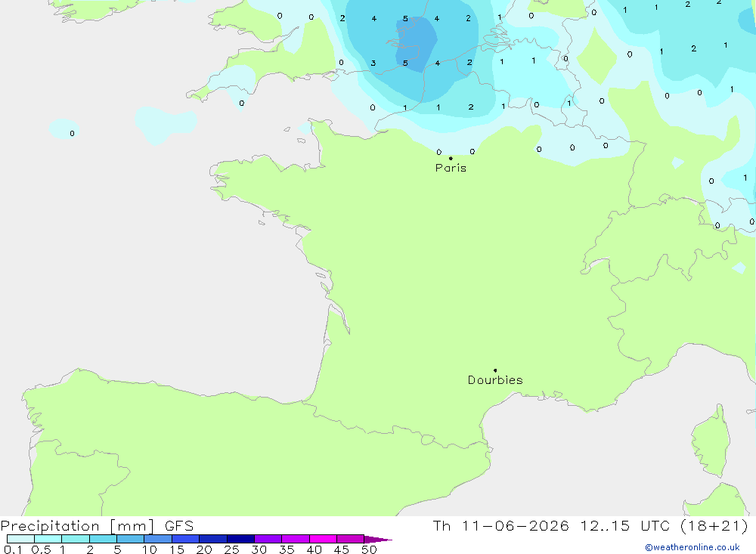The image size is (756, 554).
Task: Click the GFS model name label
Action: 179,526
